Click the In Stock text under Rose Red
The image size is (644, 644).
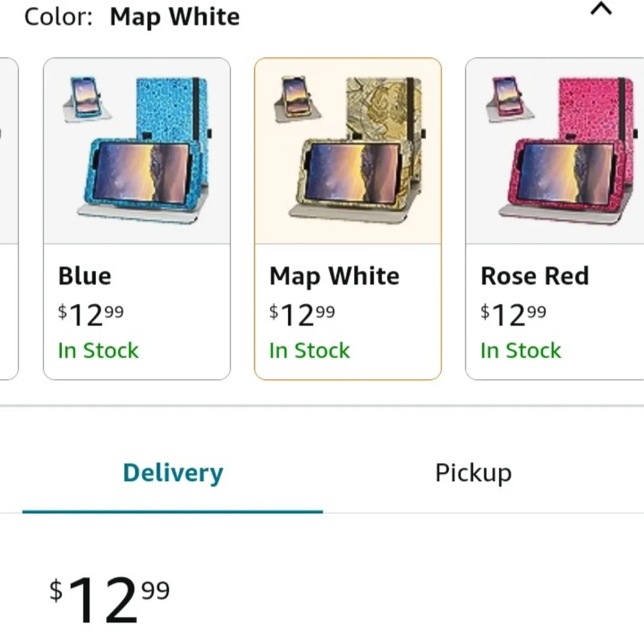pos(521,351)
